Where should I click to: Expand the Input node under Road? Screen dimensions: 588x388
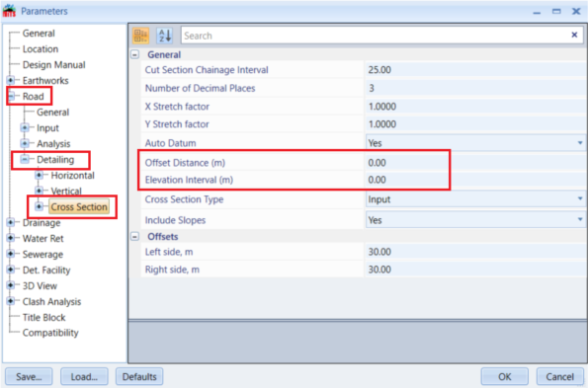point(25,127)
